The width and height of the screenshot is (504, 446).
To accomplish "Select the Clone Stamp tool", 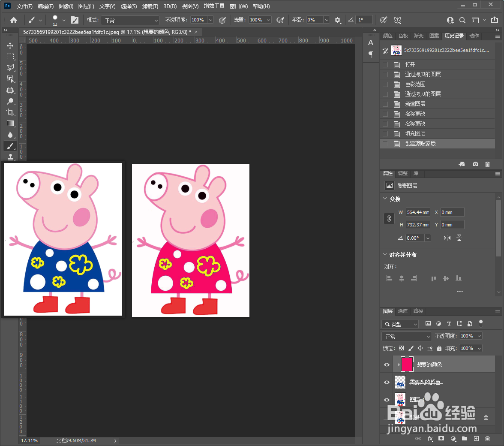I will (x=10, y=157).
